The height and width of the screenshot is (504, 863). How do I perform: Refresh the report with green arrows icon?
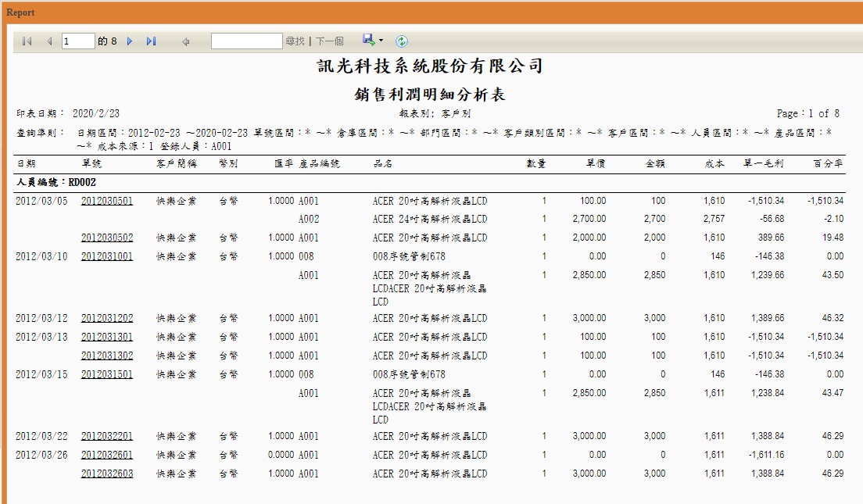[402, 41]
